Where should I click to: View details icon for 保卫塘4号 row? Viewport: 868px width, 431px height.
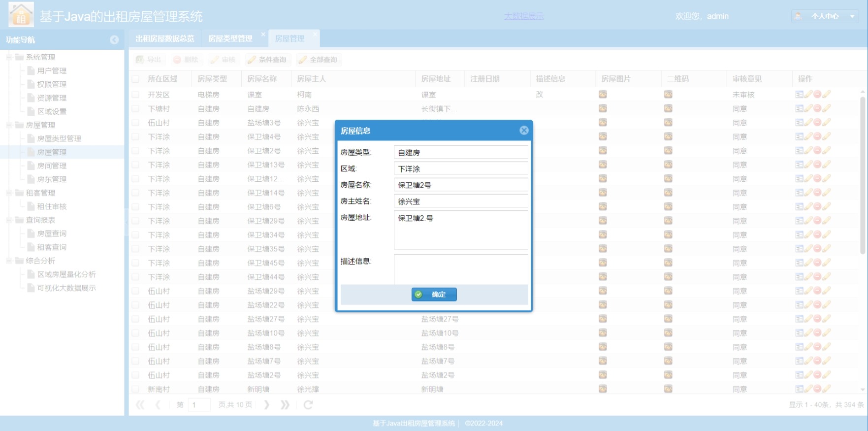tap(799, 136)
